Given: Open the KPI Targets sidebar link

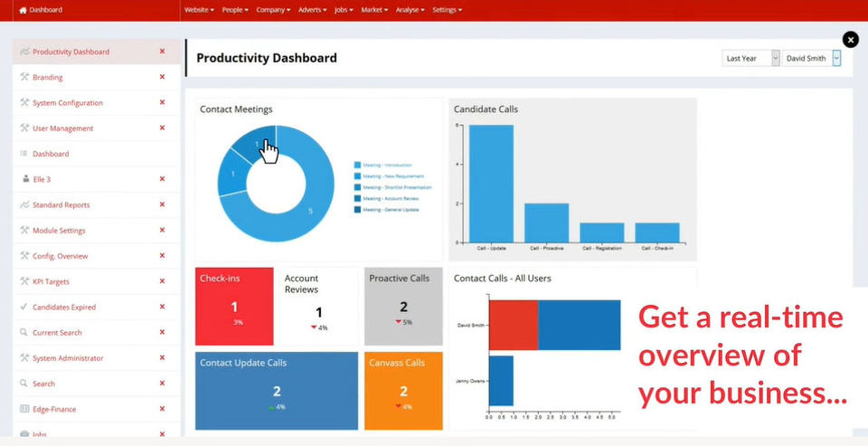Looking at the screenshot, I should click(51, 281).
